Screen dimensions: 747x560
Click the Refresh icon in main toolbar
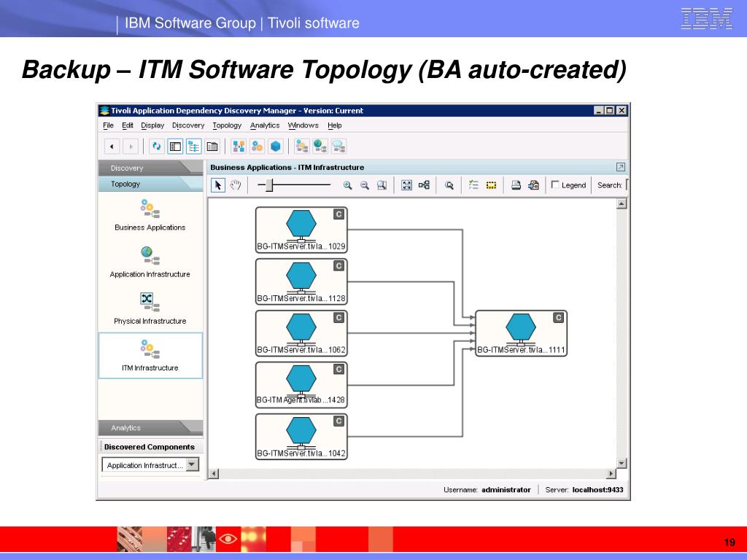tap(156, 146)
